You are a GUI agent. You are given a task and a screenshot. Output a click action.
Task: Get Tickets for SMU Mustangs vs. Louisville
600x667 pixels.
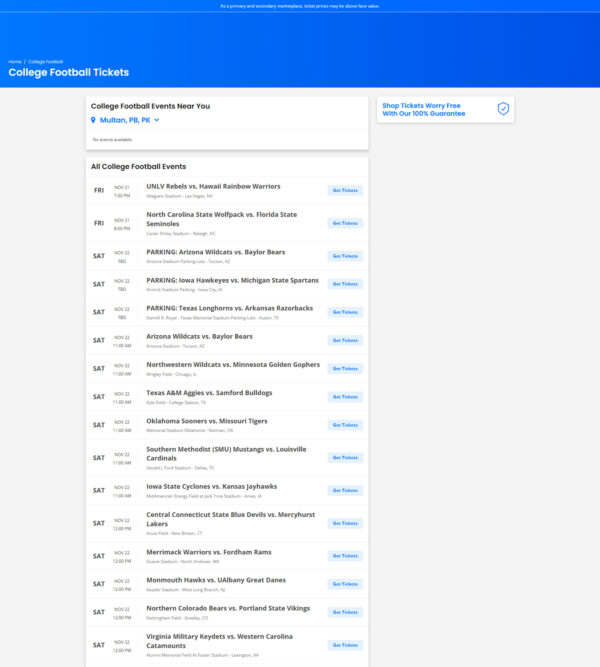pos(345,458)
